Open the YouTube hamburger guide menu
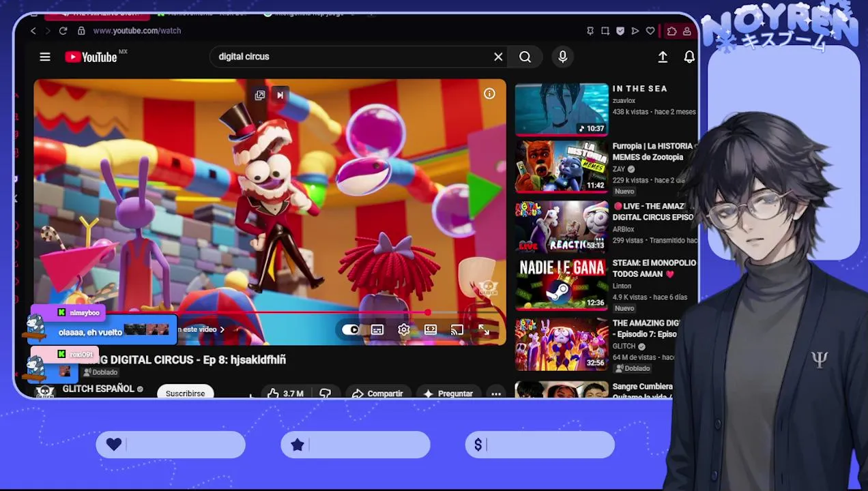 (45, 57)
